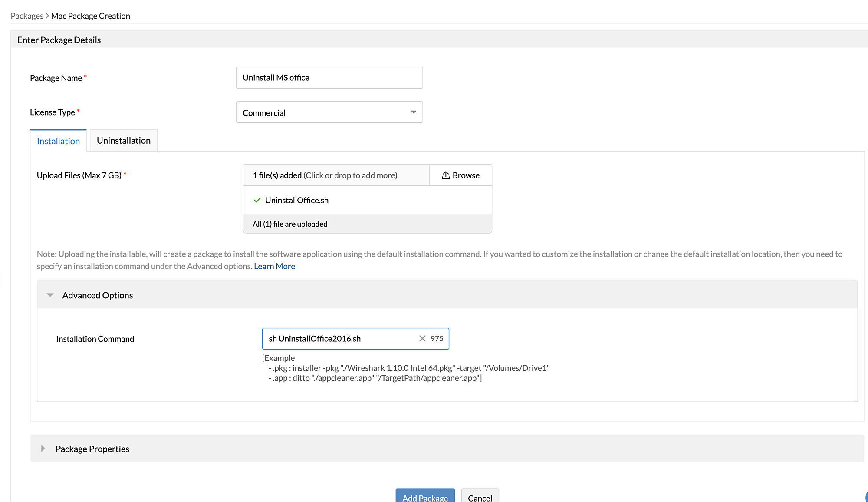This screenshot has height=502, width=868.
Task: Click the upload arrow icon beside Browse
Action: tap(446, 175)
